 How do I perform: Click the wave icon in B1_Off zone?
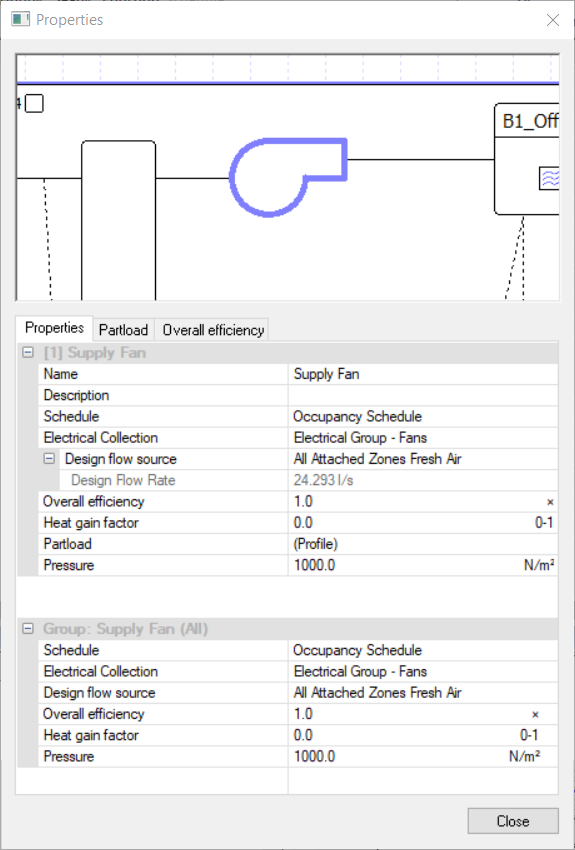click(x=549, y=178)
